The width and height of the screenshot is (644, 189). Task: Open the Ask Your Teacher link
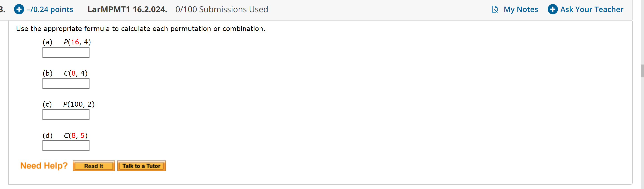click(x=592, y=10)
